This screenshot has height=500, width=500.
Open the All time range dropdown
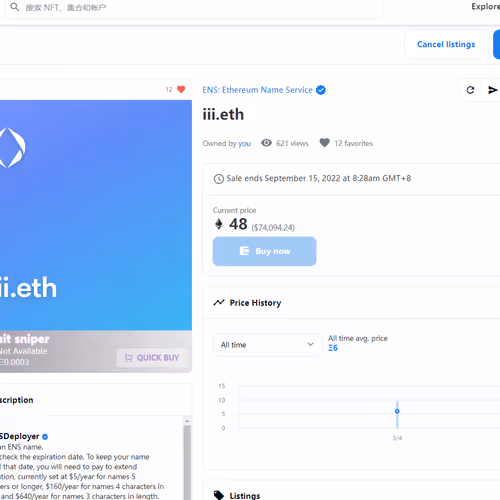267,345
